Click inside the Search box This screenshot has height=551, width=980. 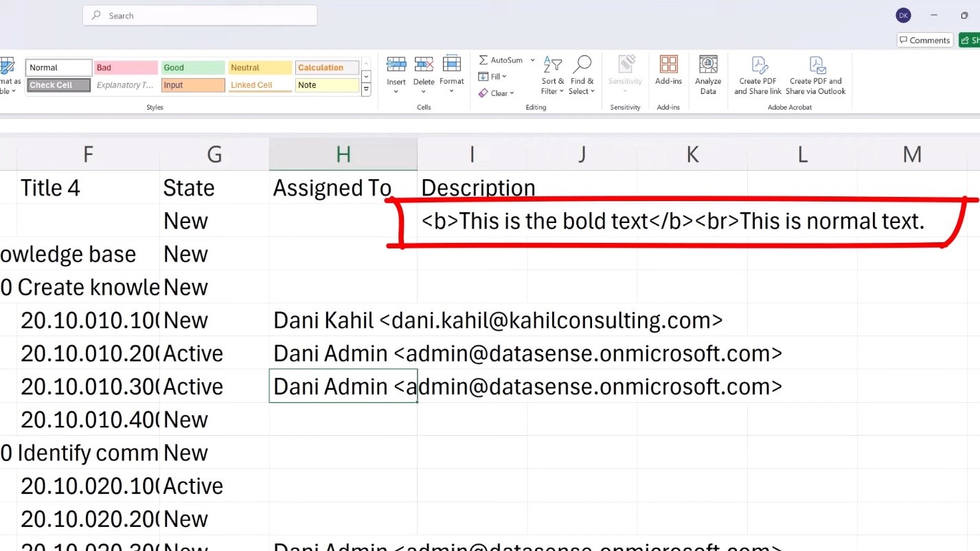199,15
